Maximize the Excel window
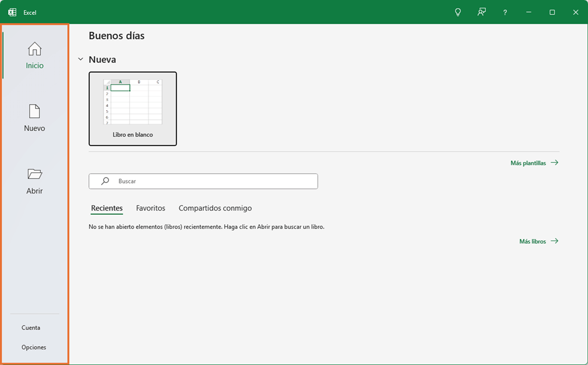 [552, 12]
